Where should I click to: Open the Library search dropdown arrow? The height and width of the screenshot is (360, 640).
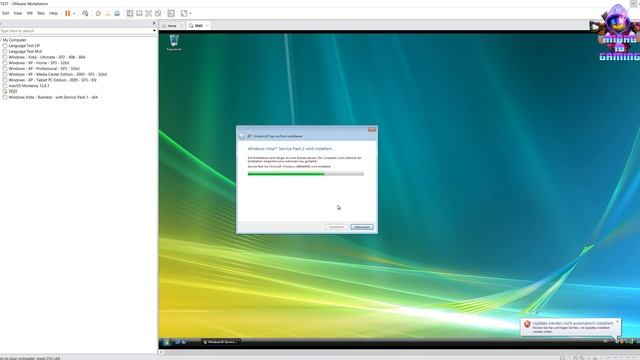point(154,31)
